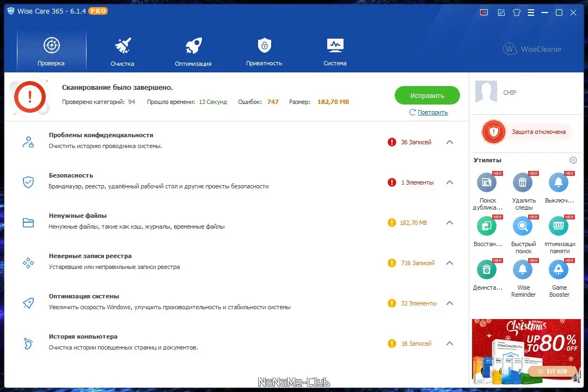Click the История компьютера footprint icon
The width and height of the screenshot is (588, 392).
(28, 343)
